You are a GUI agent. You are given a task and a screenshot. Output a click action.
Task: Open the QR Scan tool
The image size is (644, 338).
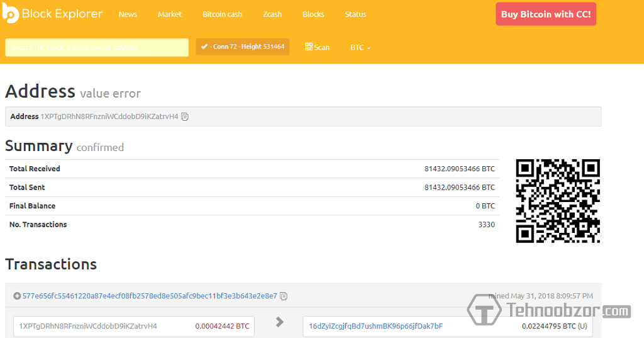coord(317,47)
